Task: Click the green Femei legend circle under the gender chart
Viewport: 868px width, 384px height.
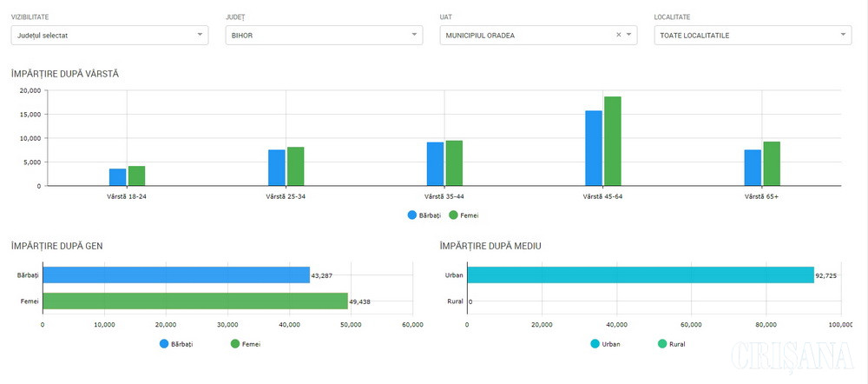Action: pos(235,344)
